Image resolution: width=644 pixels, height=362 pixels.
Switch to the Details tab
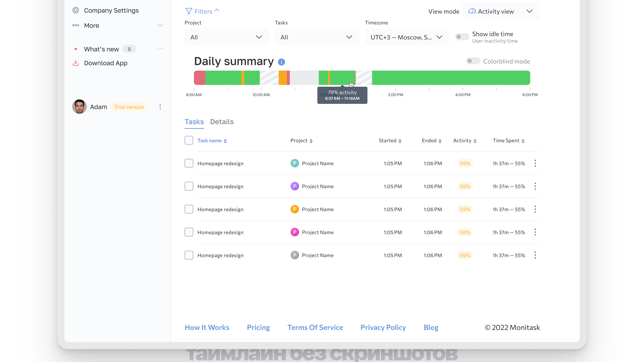[222, 122]
